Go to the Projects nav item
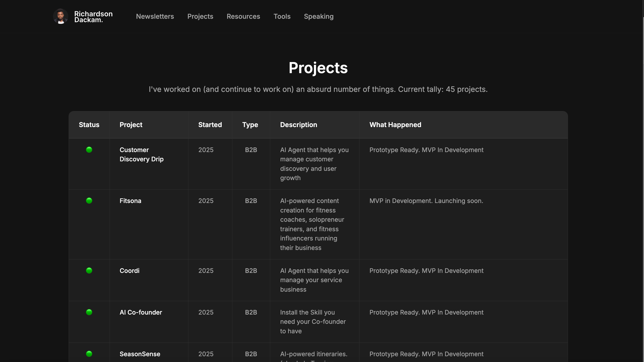The height and width of the screenshot is (362, 644). coord(200,16)
